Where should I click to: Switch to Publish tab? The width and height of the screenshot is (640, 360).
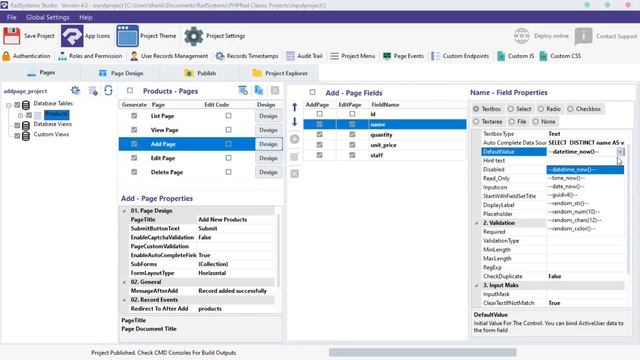(x=200, y=73)
